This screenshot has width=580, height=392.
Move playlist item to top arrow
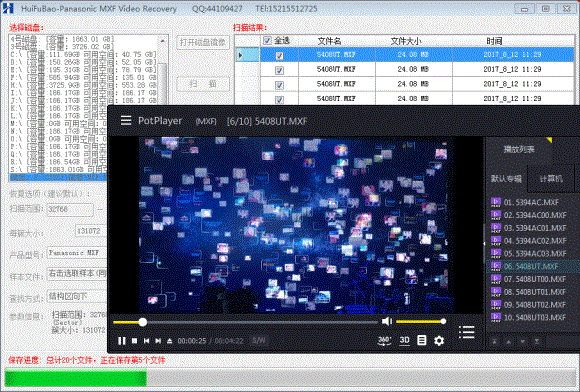495,341
